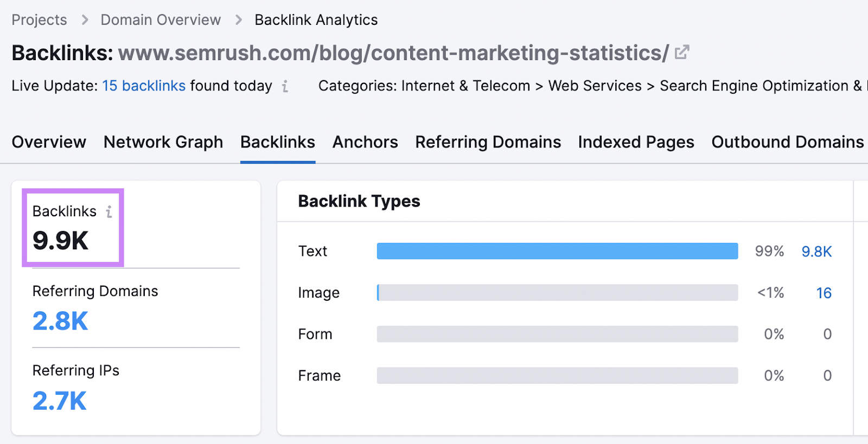The width and height of the screenshot is (868, 444).
Task: Click the info icon next to Live Update
Action: [x=285, y=86]
